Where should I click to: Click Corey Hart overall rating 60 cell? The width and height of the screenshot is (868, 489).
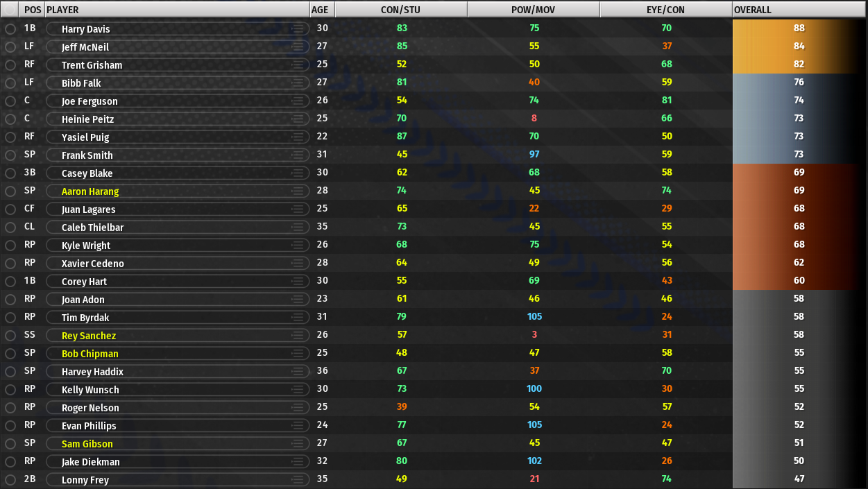(x=799, y=281)
